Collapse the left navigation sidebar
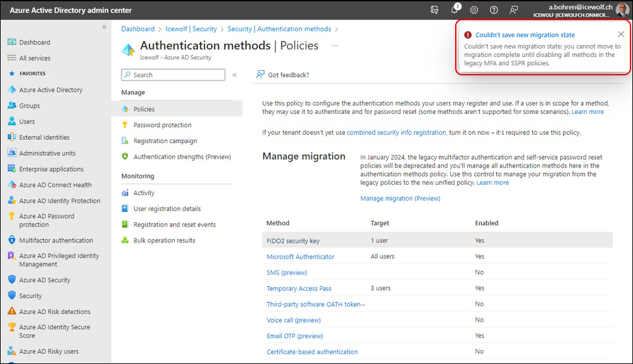 tap(104, 27)
